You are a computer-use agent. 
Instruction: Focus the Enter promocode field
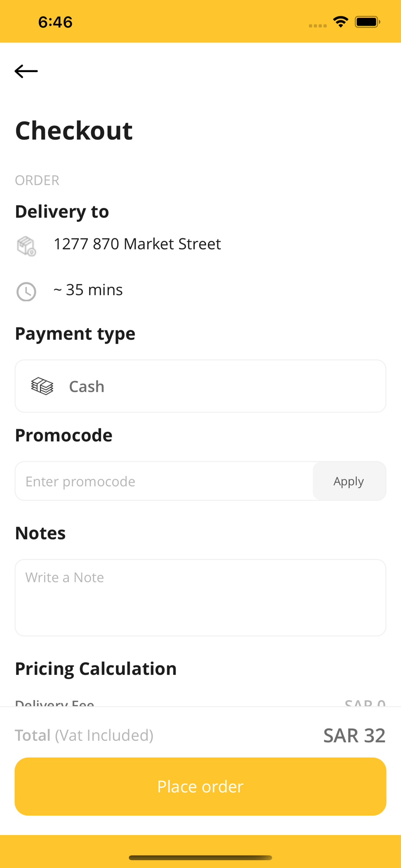(x=164, y=481)
